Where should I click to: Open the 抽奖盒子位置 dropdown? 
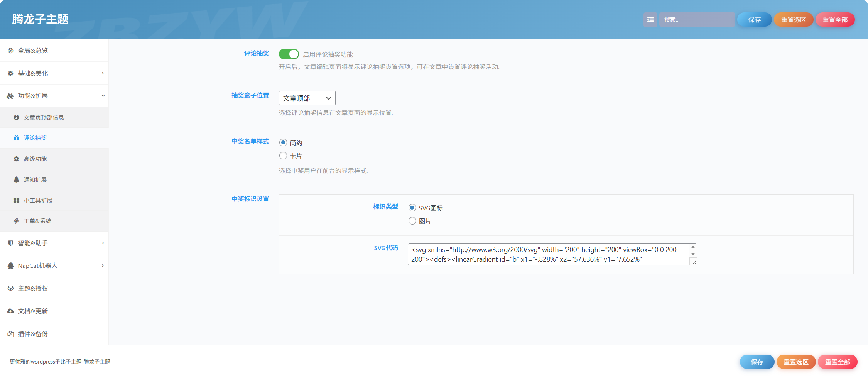[x=307, y=98]
